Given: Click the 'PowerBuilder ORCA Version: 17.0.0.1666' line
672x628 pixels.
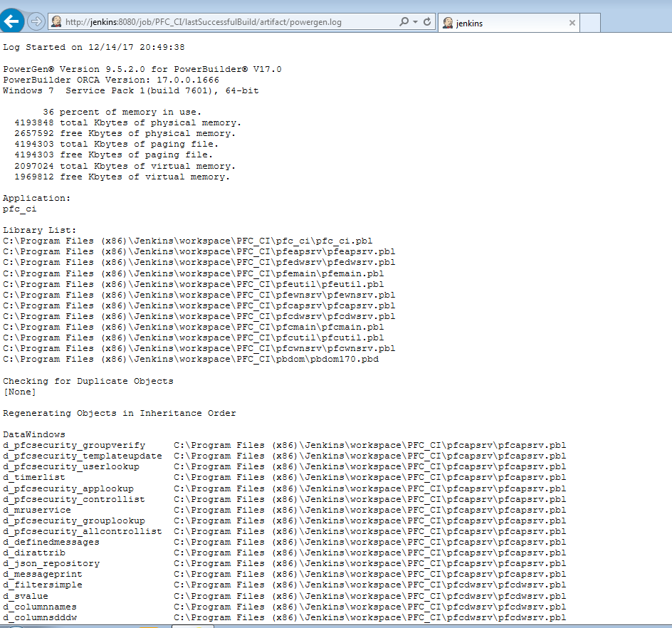Looking at the screenshot, I should tap(111, 80).
